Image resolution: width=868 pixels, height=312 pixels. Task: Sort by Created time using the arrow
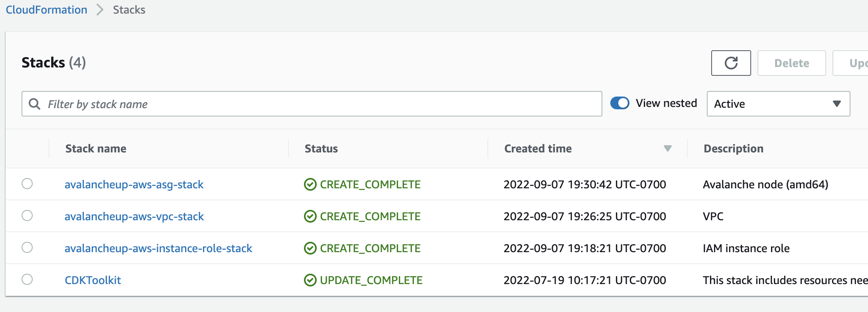coord(667,148)
